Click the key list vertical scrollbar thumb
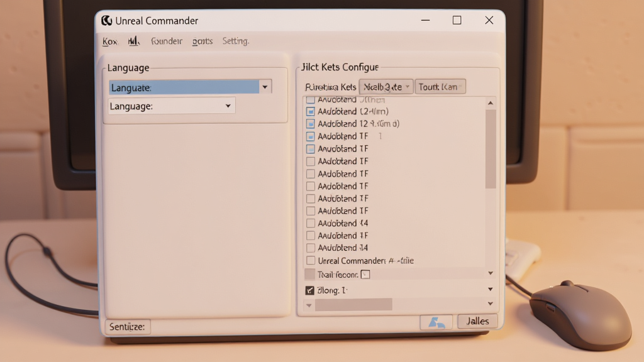This screenshot has height=362, width=644. tap(491, 149)
